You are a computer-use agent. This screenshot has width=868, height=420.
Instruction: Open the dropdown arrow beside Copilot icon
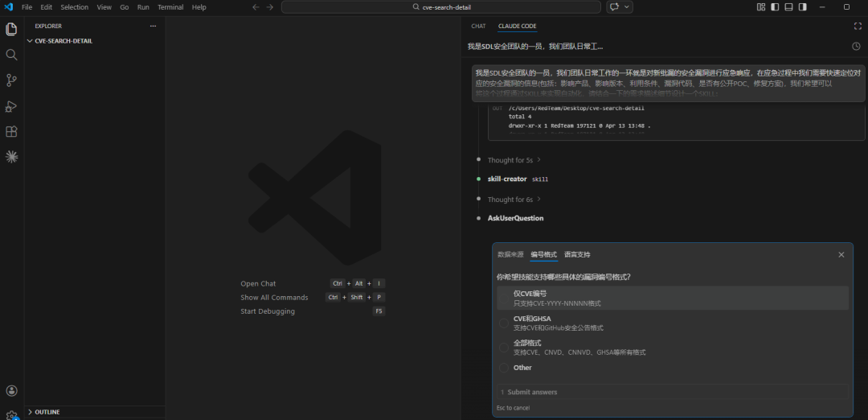point(627,7)
